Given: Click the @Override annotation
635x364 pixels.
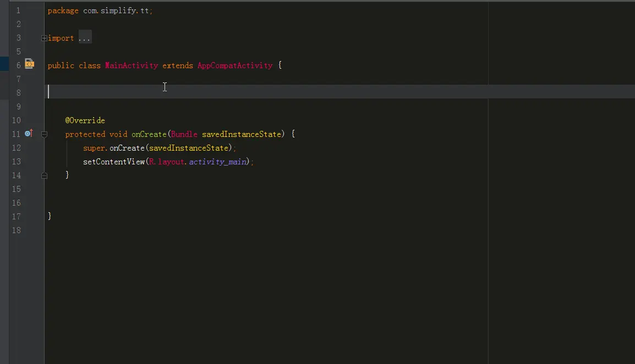Looking at the screenshot, I should click(85, 120).
